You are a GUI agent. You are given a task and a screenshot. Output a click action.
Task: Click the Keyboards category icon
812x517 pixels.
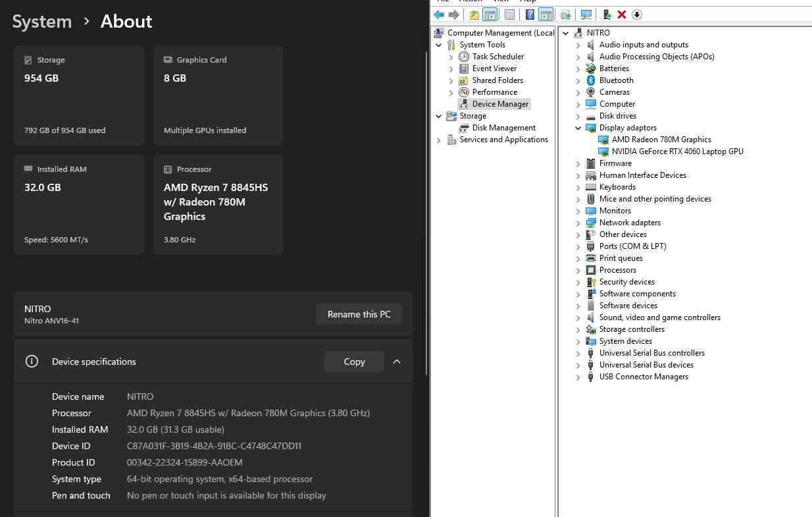[591, 187]
